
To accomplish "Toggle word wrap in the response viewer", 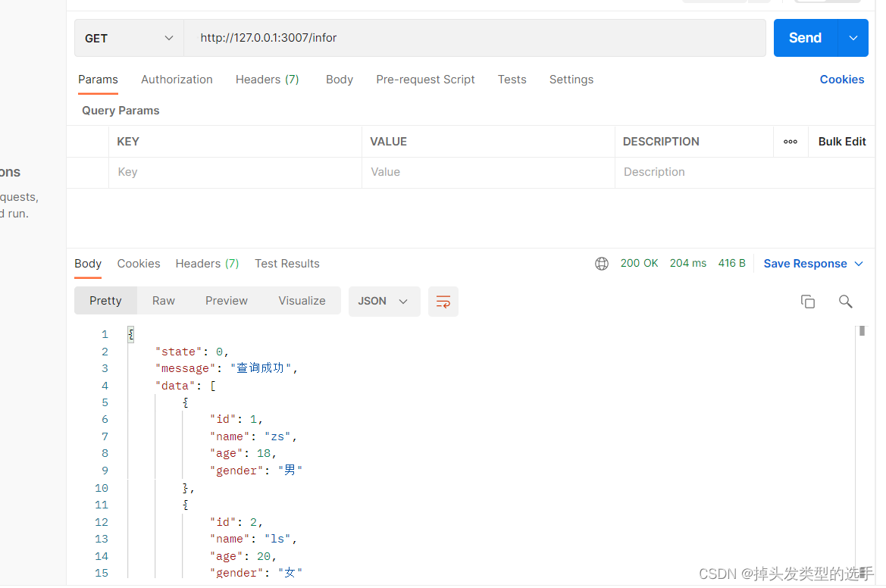I will pyautogui.click(x=443, y=301).
